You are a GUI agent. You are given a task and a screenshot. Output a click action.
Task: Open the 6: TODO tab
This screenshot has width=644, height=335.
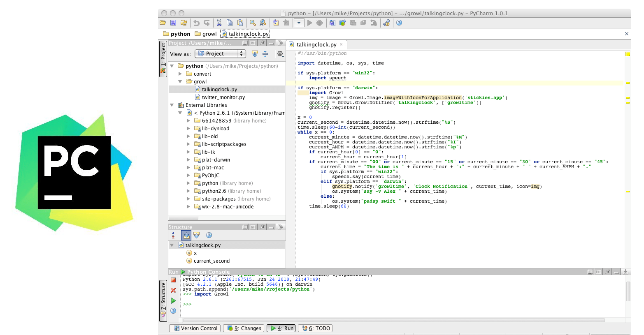coord(315,328)
